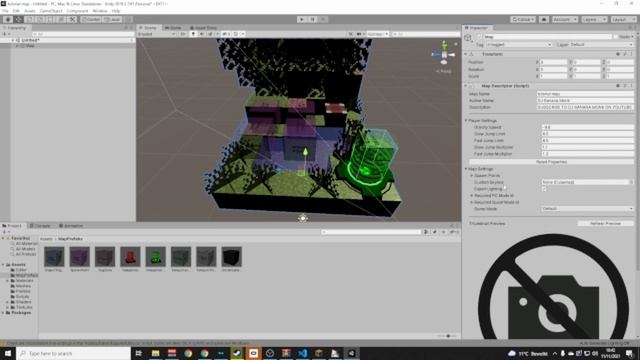Switch to the Asset Store tab

pos(203,28)
